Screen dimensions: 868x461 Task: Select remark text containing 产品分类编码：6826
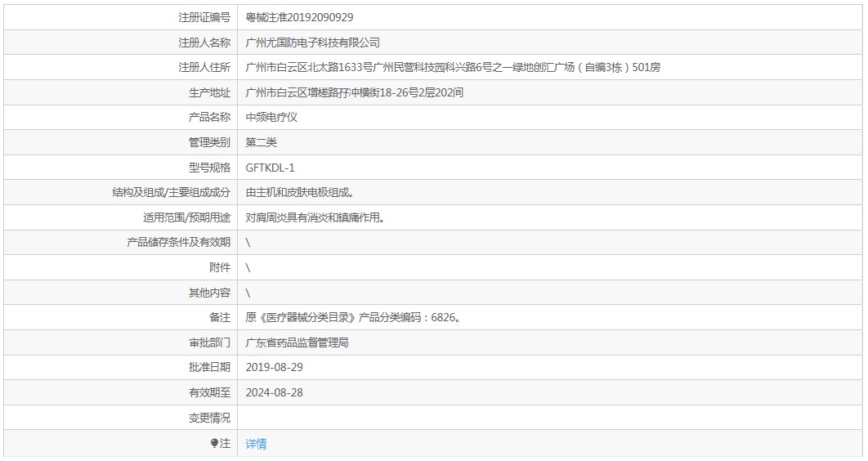click(353, 318)
